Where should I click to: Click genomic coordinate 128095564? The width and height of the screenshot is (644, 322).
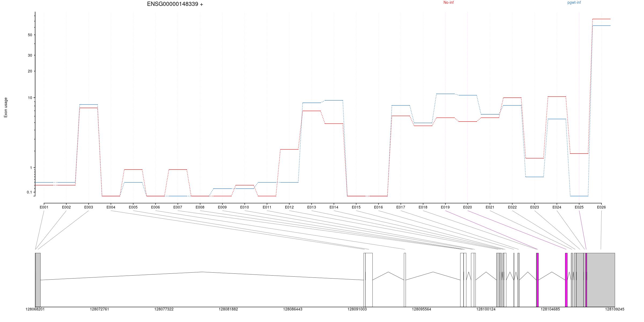pos(422,309)
